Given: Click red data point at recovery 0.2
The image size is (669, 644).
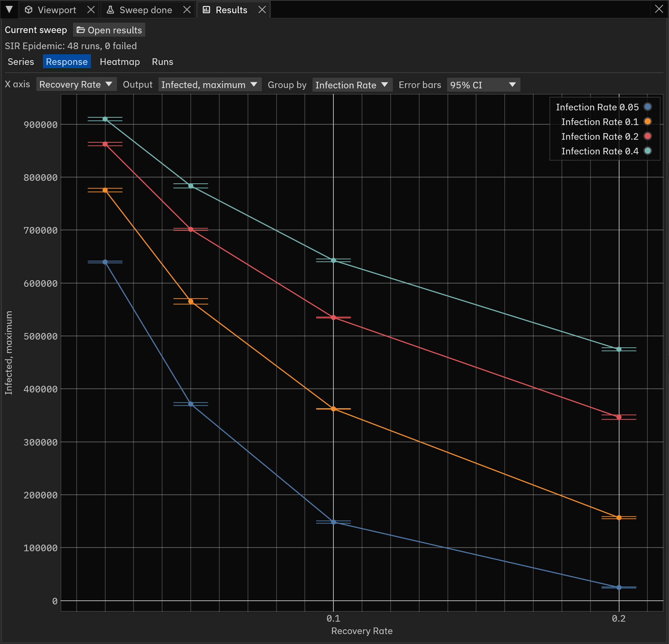Looking at the screenshot, I should point(619,417).
